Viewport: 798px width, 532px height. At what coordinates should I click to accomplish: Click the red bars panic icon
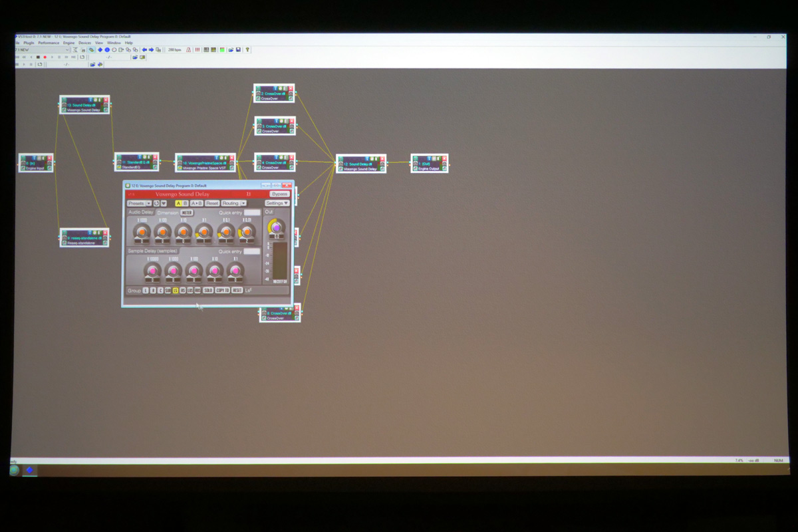pos(198,50)
